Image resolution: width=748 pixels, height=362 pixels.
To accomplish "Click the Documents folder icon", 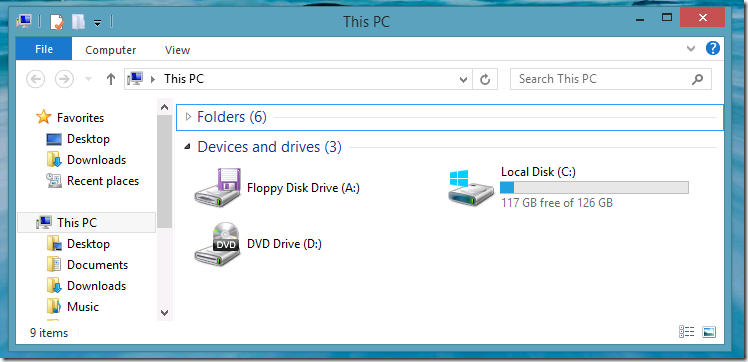I will coord(54,264).
